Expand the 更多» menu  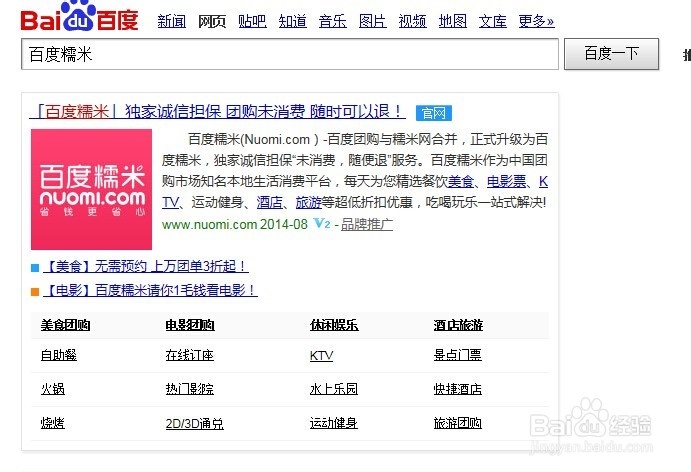click(x=536, y=21)
